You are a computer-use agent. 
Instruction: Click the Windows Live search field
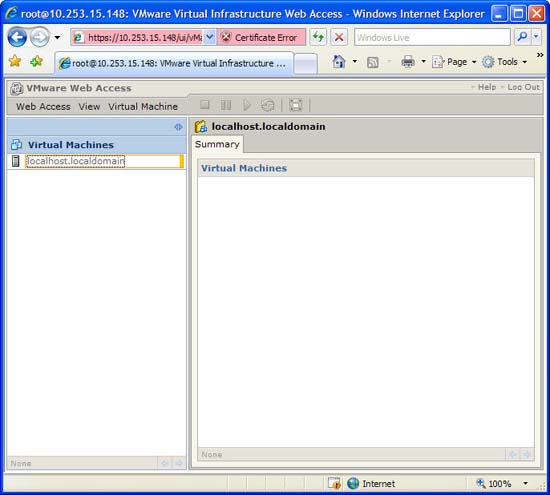432,37
